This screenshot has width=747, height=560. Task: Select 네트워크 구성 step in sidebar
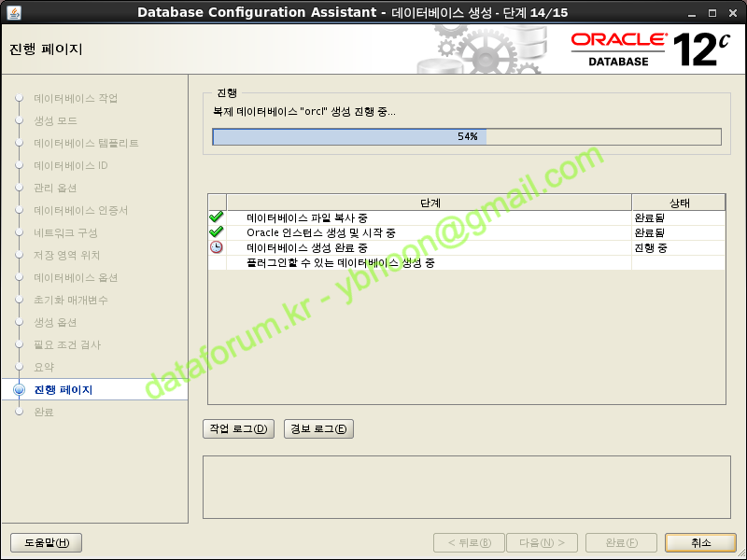click(65, 233)
